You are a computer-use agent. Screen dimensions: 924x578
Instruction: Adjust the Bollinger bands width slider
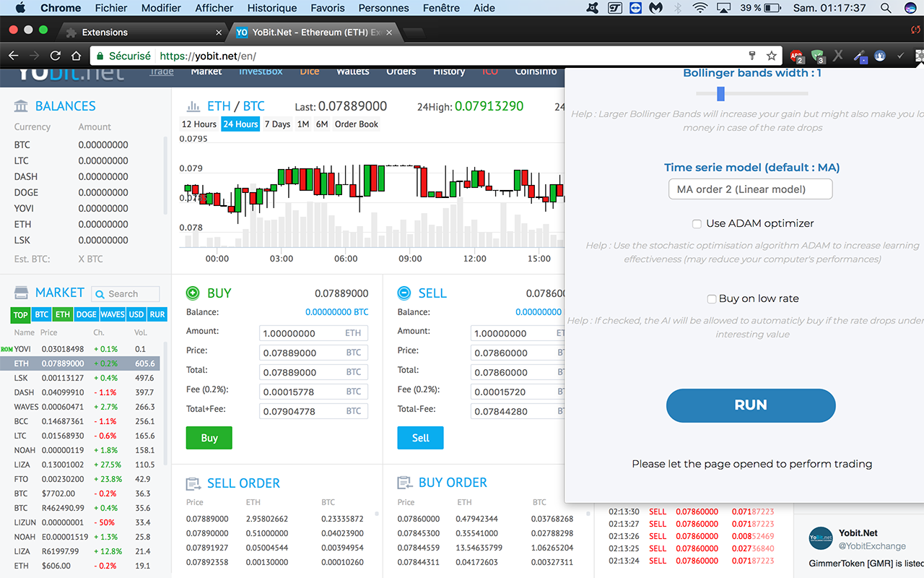720,93
